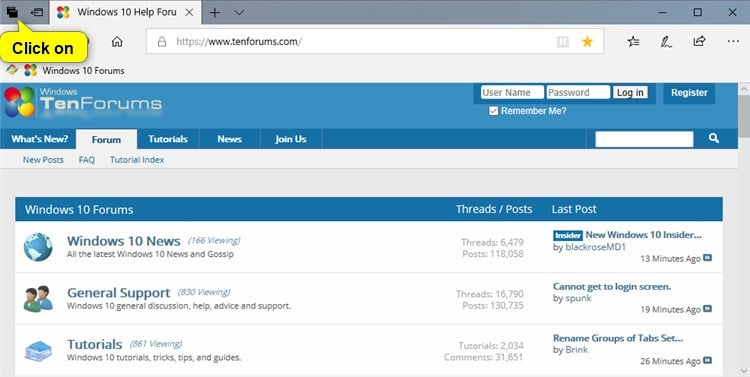Click the Register button
This screenshot has height=377, width=750.
(689, 93)
